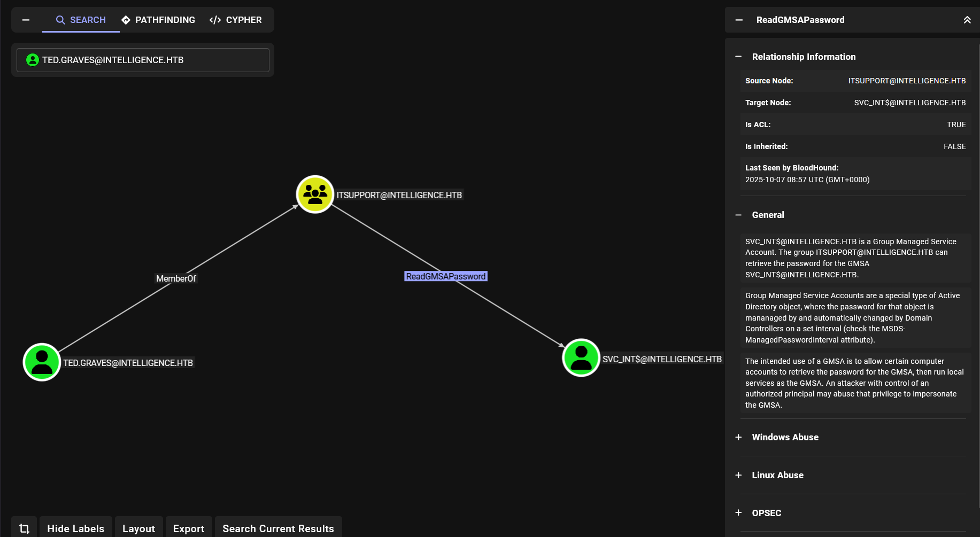Open the Cypher tab
The image size is (980, 537).
click(x=236, y=20)
